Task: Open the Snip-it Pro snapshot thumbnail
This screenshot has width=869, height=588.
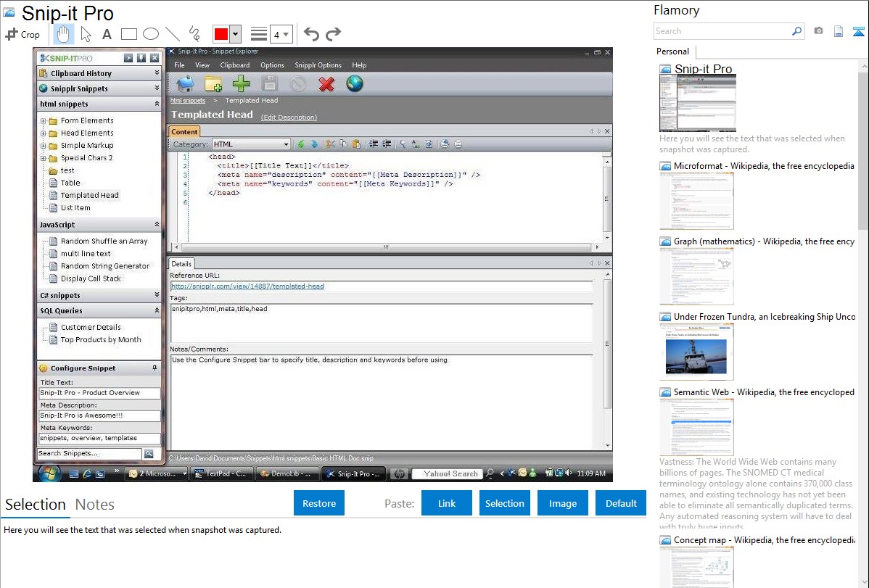Action: 698,103
